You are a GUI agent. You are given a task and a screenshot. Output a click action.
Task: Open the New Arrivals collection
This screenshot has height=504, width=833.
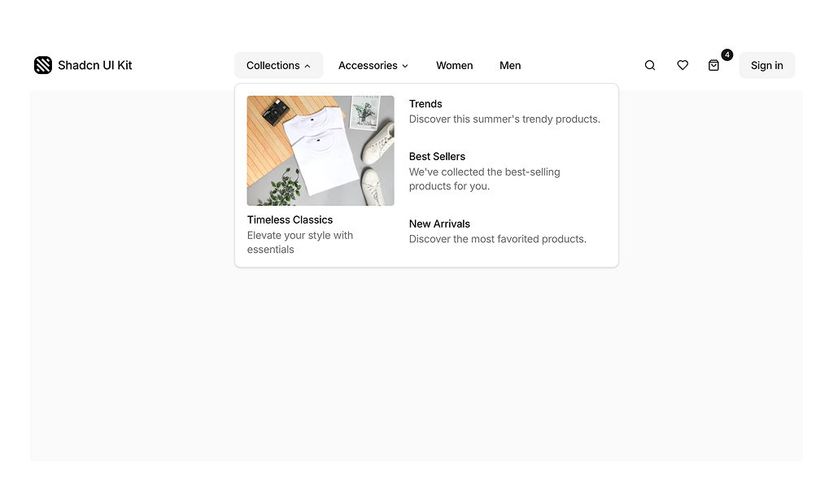tap(439, 224)
